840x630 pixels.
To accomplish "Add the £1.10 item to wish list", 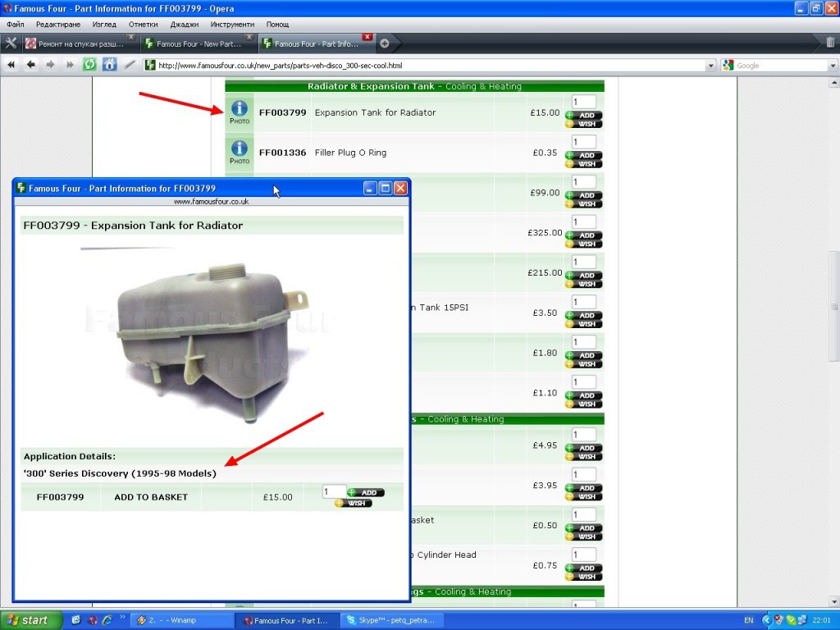I will coord(584,404).
